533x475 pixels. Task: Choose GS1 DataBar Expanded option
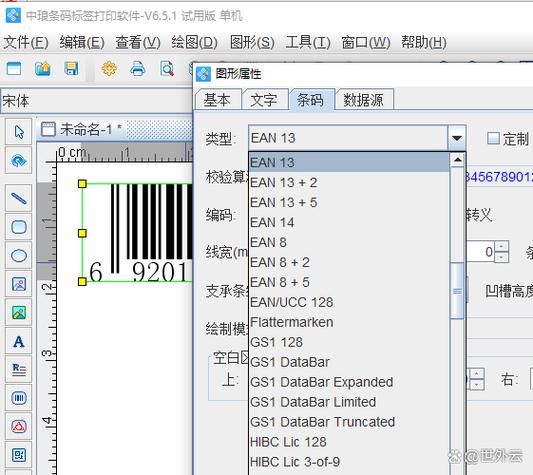tap(349, 382)
